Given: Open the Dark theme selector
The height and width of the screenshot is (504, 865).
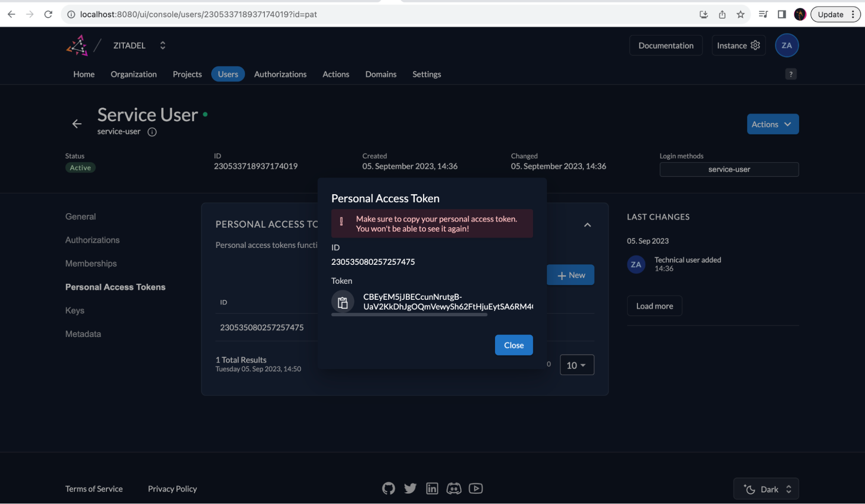Looking at the screenshot, I should 766,489.
